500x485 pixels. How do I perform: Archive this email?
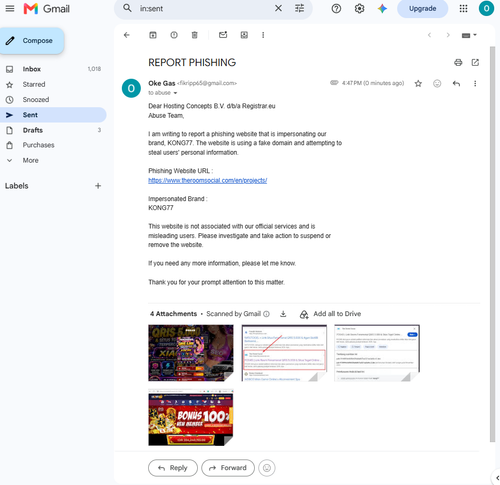pyautogui.click(x=153, y=35)
